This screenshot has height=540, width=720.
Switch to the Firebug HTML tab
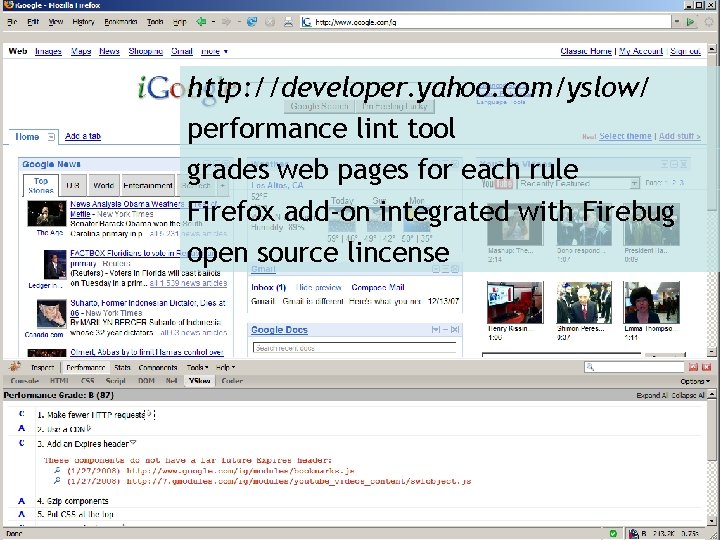point(59,381)
